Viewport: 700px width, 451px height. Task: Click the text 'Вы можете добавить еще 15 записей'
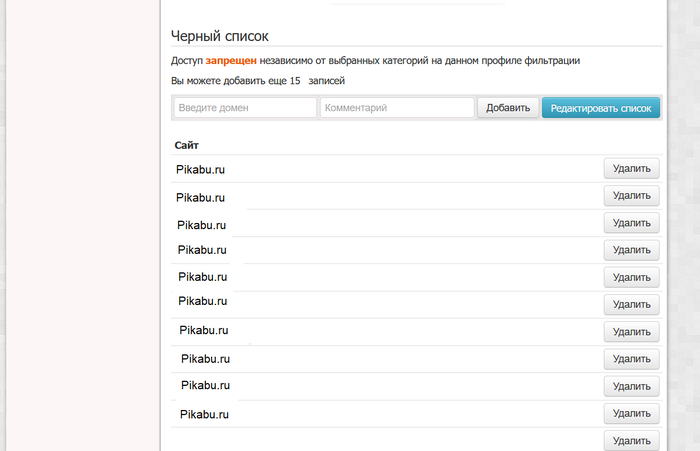(x=258, y=81)
